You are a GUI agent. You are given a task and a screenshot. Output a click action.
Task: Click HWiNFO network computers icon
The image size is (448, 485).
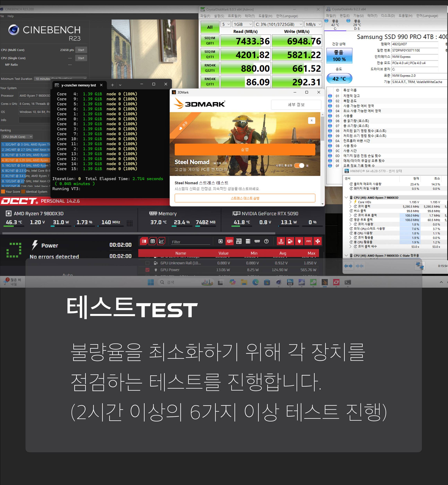pos(420,266)
